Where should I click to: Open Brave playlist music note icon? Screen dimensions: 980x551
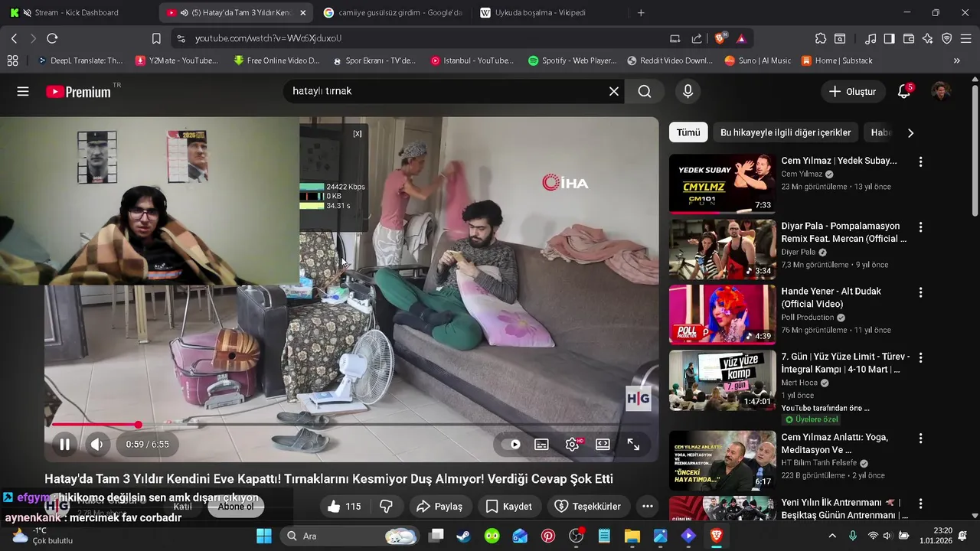(871, 38)
